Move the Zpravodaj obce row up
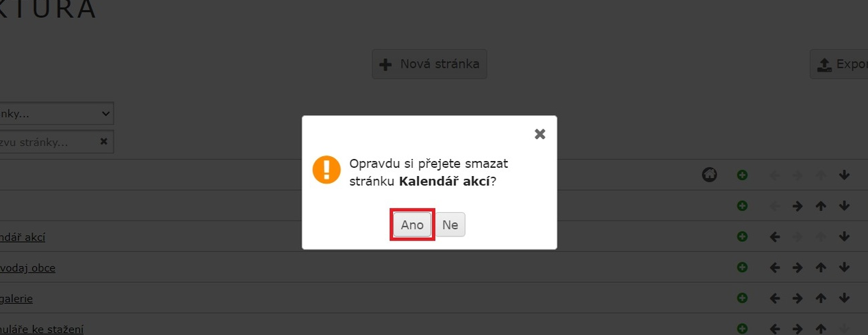Screen dimensions: 868x335 (821, 267)
